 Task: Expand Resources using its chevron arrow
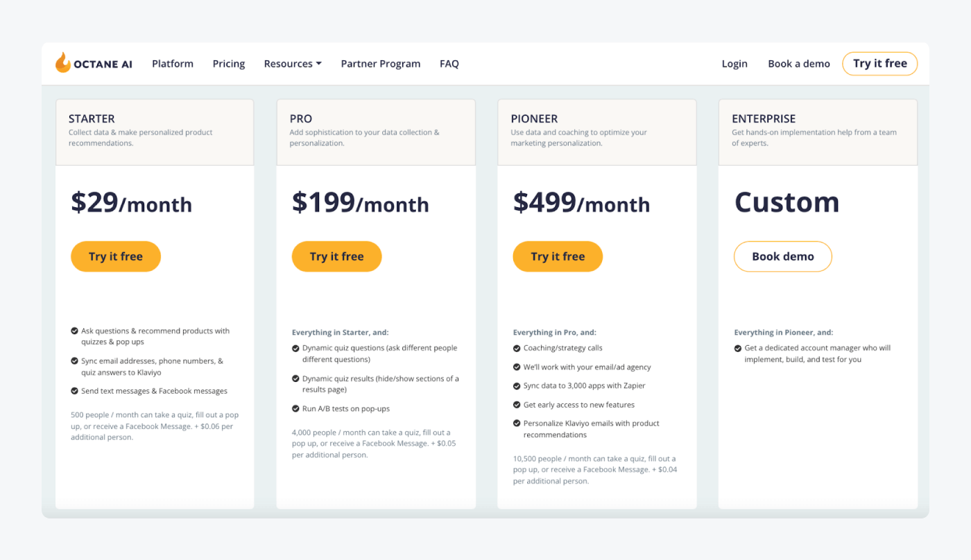coord(318,63)
